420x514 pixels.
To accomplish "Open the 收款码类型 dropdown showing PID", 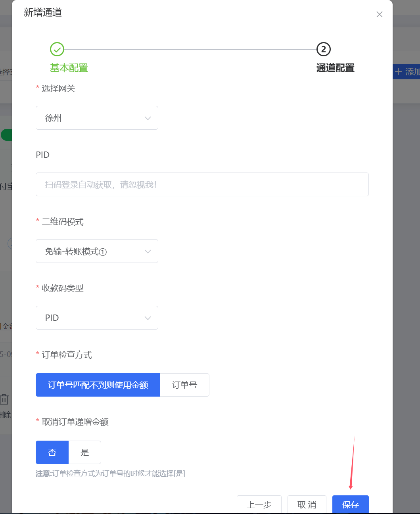I will click(97, 318).
